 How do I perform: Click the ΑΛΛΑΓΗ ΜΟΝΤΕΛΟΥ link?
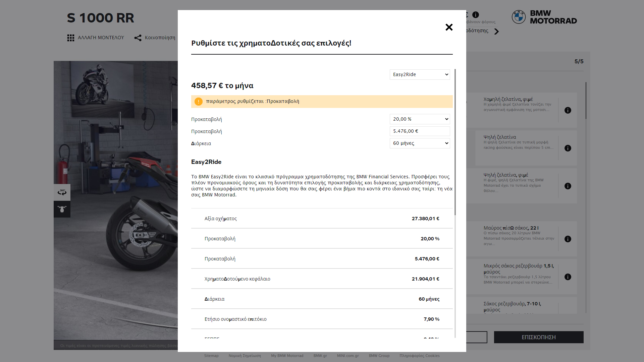(x=101, y=38)
